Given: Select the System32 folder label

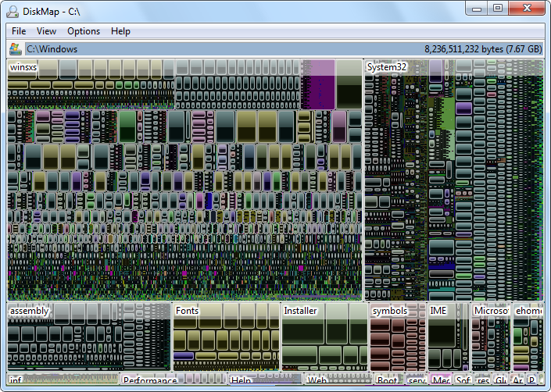Looking at the screenshot, I should click(387, 67).
